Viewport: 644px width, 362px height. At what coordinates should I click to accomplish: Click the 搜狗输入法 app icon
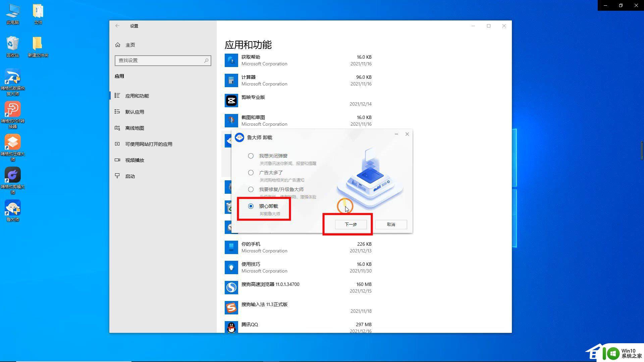tap(231, 308)
